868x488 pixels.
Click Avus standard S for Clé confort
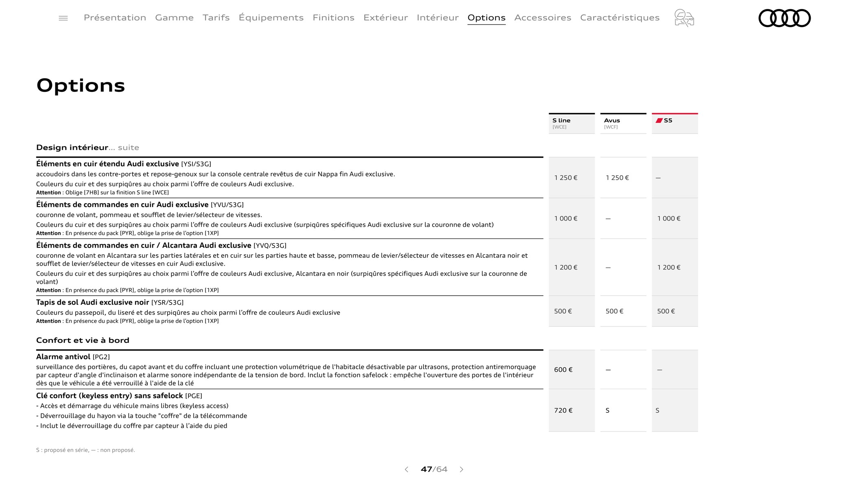[x=608, y=410]
